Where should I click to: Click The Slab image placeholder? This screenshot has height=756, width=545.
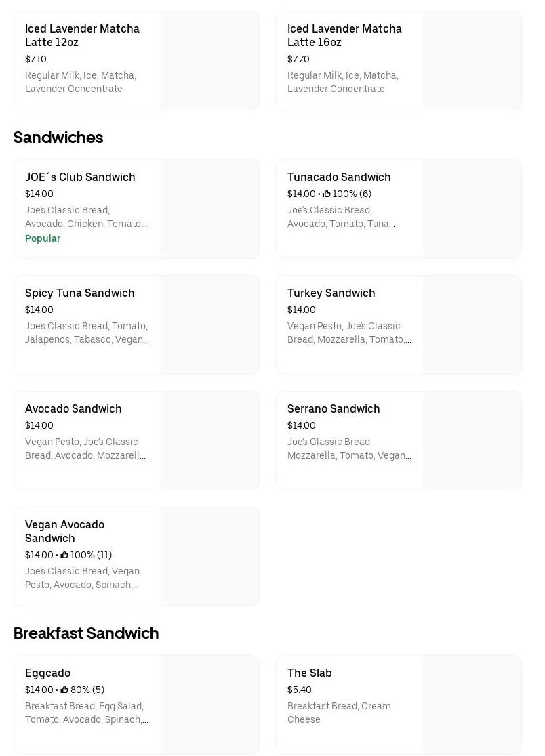tap(472, 705)
